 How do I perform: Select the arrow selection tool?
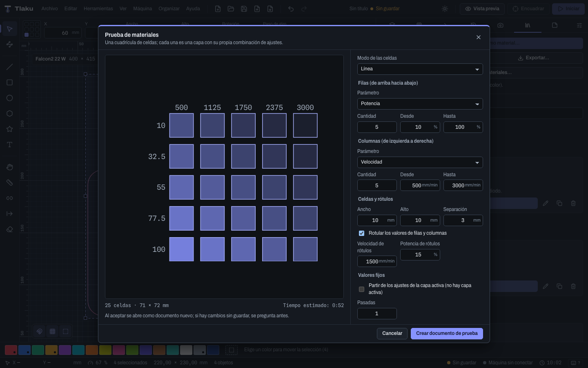click(x=9, y=29)
